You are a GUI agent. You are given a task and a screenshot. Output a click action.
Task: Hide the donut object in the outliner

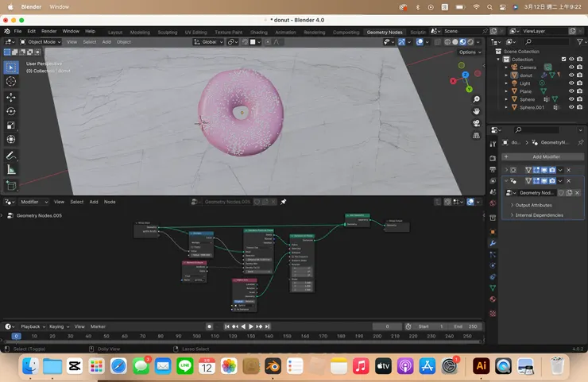point(571,75)
